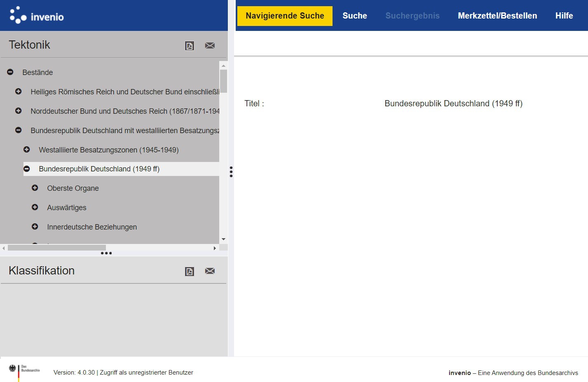Collapse Bundesrepublik Deutschland (1949 ff) node
The height and width of the screenshot is (382, 588).
click(x=27, y=169)
